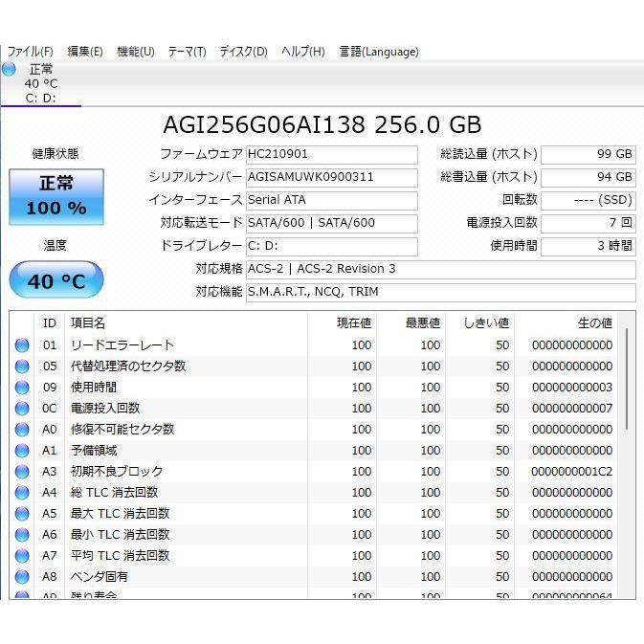
Task: Click the disk model title AGI256G06AI138 256.0 GB
Action: 322,124
